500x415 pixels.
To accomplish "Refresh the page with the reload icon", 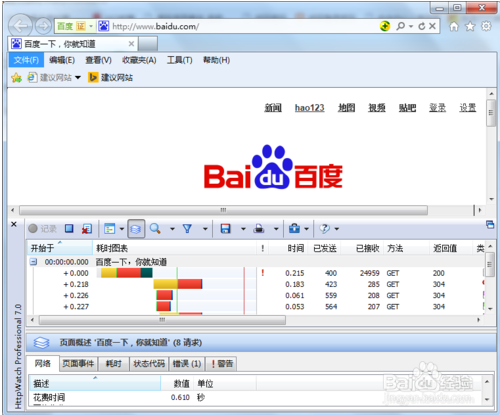I will [x=422, y=26].
